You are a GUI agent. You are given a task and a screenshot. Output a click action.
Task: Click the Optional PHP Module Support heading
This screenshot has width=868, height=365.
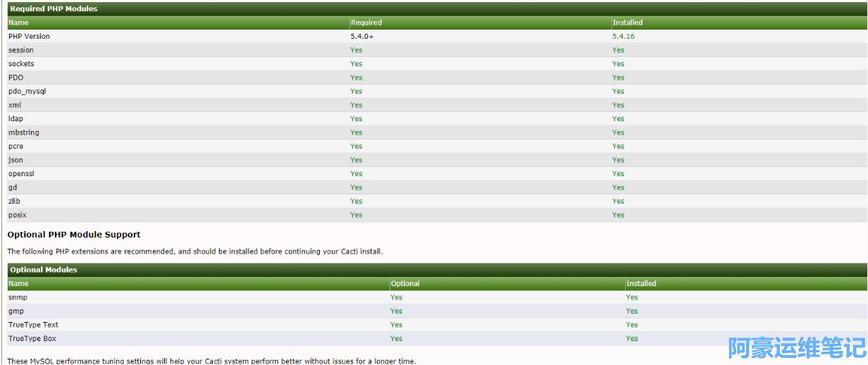pyautogui.click(x=74, y=235)
